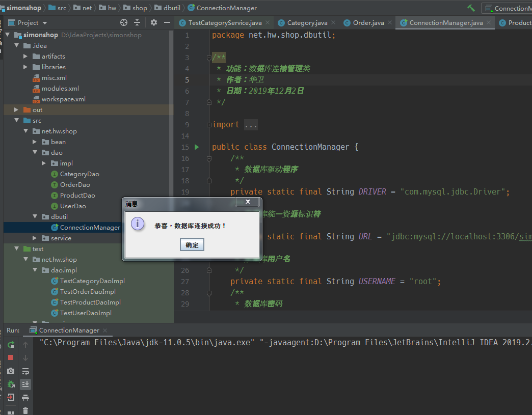The width and height of the screenshot is (532, 415).
Task: Stop the running ConnectionManager process
Action: coord(11,357)
